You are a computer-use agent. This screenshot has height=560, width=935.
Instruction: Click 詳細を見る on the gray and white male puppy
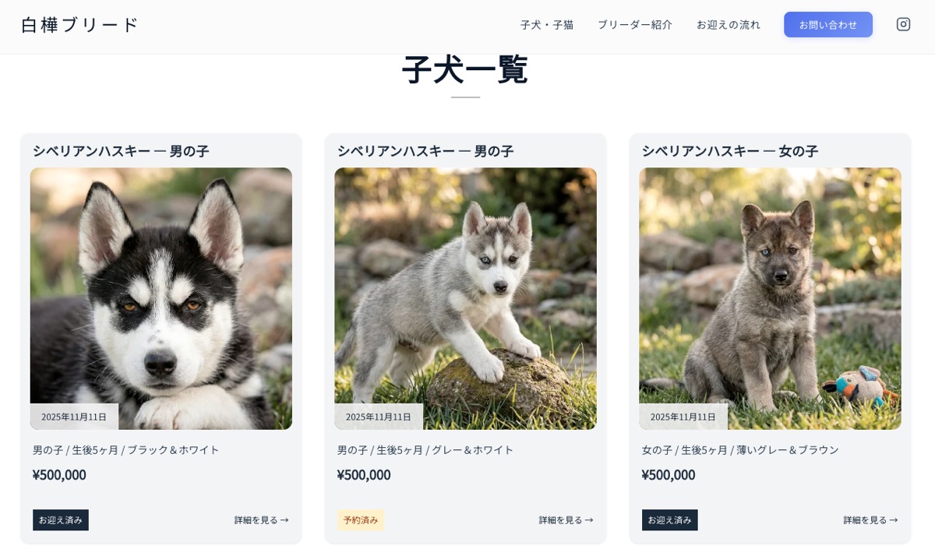tap(564, 519)
